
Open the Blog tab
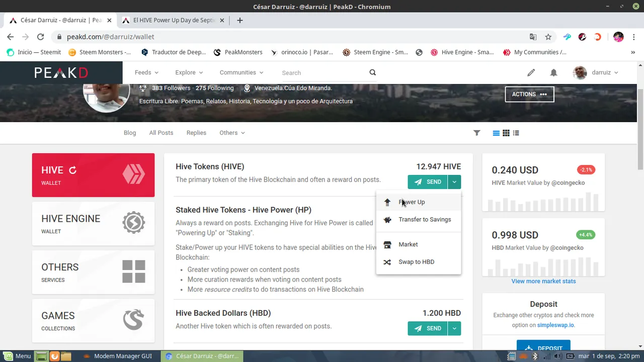pyautogui.click(x=130, y=133)
